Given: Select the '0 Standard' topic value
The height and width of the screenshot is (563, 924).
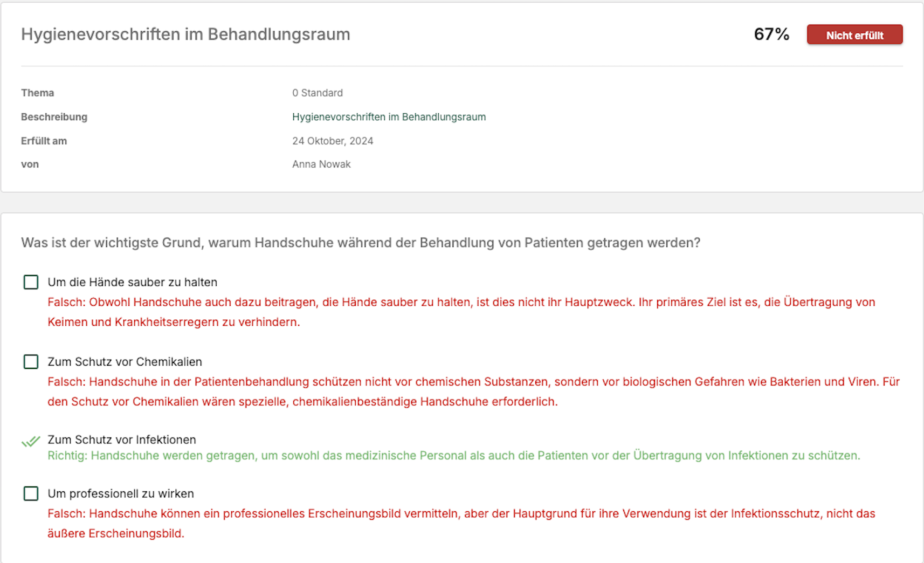Looking at the screenshot, I should tap(318, 93).
